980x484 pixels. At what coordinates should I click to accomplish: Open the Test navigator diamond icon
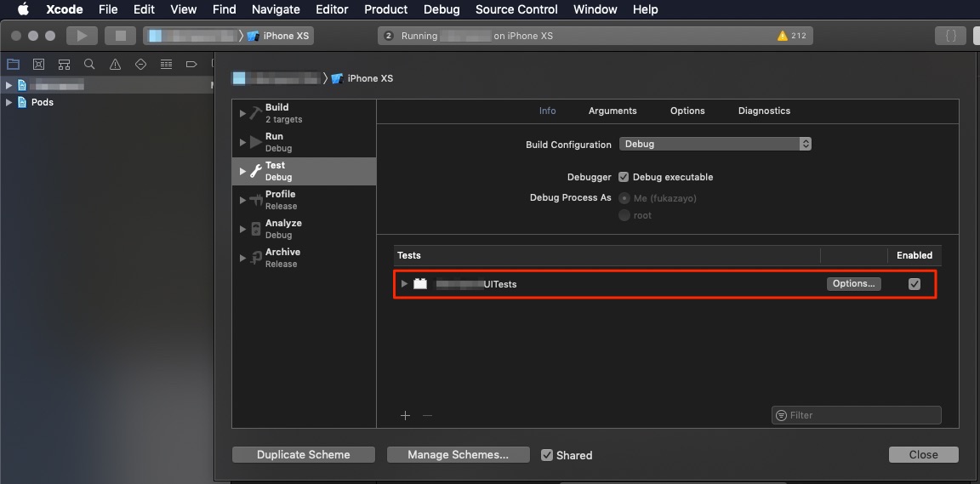tap(140, 64)
